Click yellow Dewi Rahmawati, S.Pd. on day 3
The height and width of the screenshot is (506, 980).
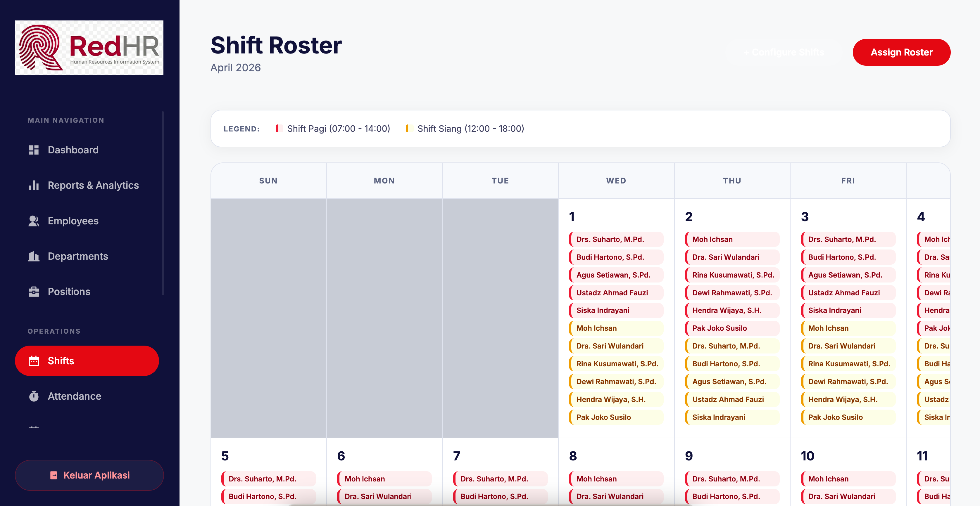[x=848, y=381]
